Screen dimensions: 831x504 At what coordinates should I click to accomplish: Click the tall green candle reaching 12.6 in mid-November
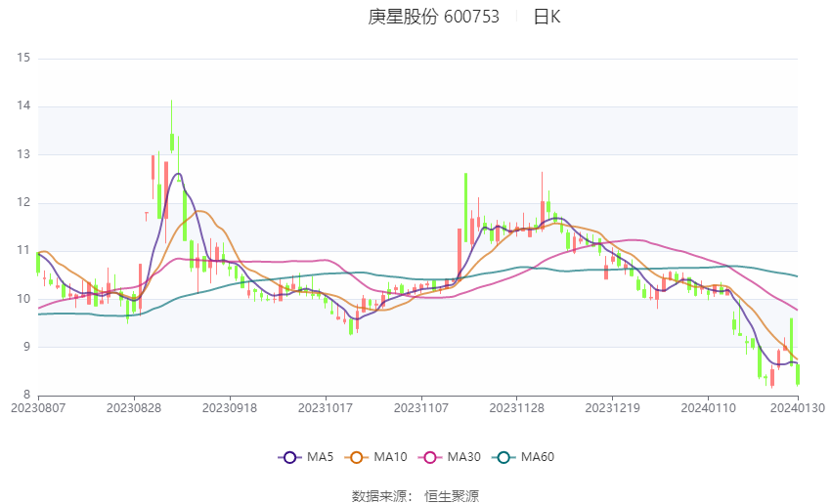(465, 207)
